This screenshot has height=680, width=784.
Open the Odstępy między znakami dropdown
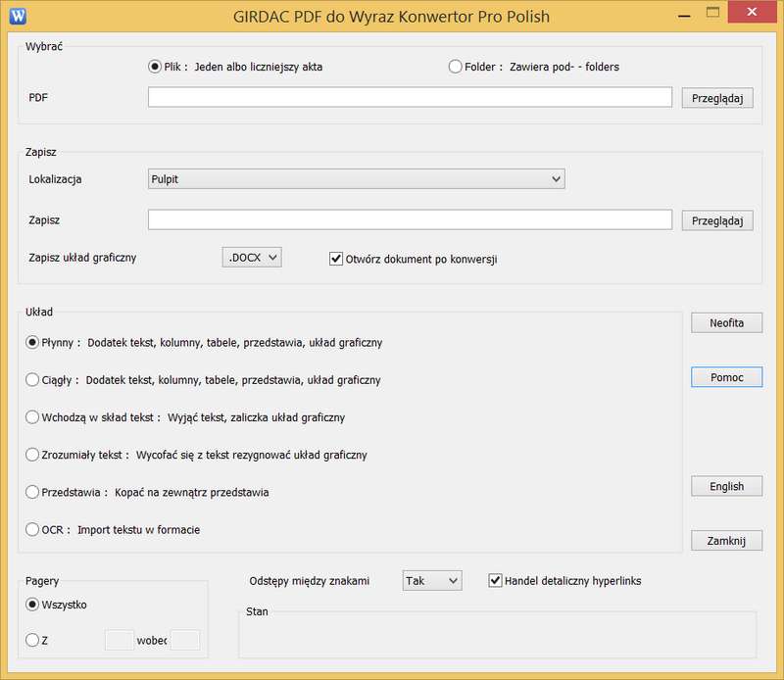click(432, 581)
